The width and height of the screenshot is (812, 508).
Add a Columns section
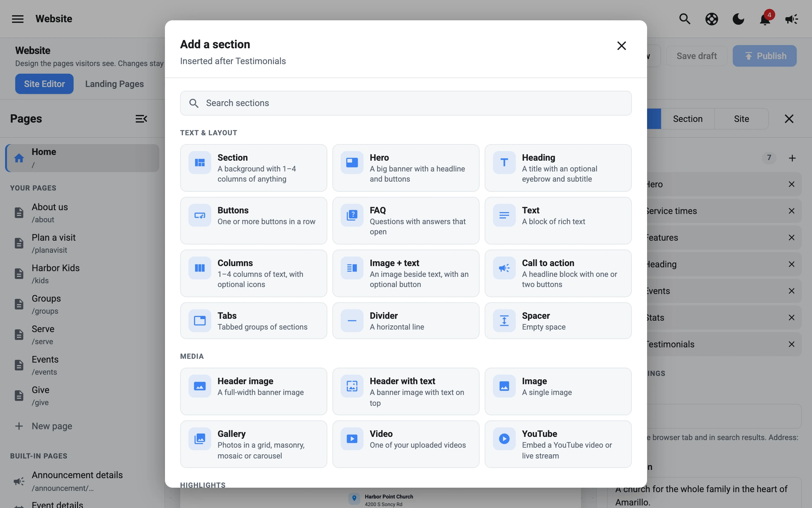coord(253,273)
